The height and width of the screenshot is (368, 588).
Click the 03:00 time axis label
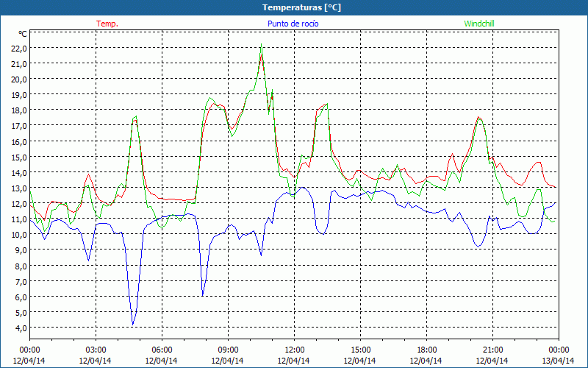[96, 350]
